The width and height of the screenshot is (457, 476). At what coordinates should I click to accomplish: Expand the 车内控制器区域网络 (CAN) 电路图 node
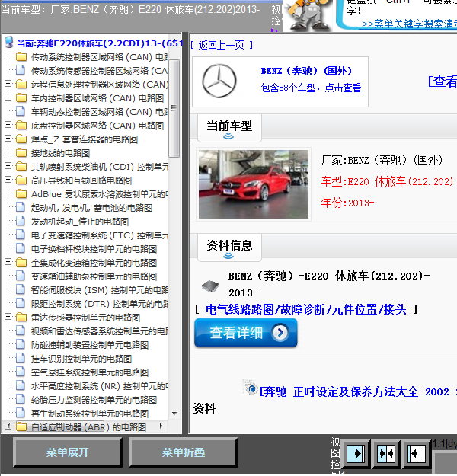[x=8, y=97]
